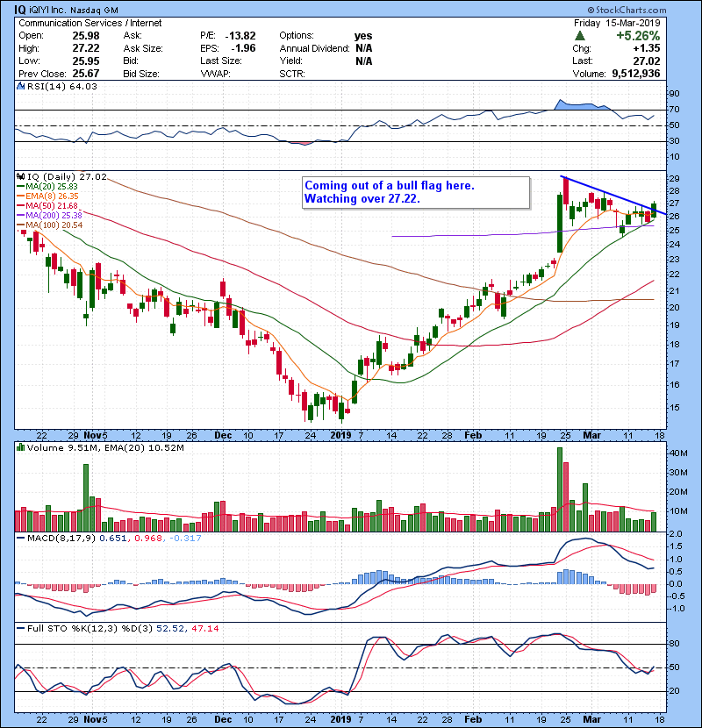Click the blue descending trendline on price chart
This screenshot has width=702, height=728.
[613, 195]
